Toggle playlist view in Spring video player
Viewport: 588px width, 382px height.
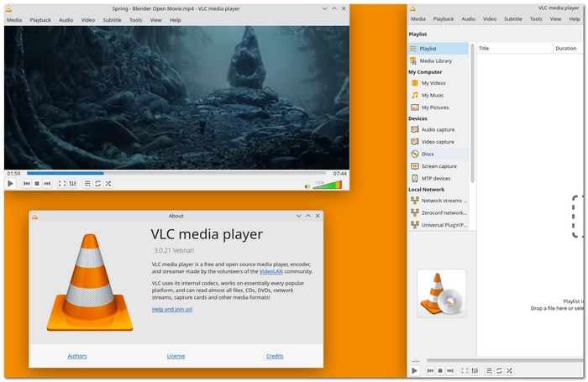click(87, 184)
